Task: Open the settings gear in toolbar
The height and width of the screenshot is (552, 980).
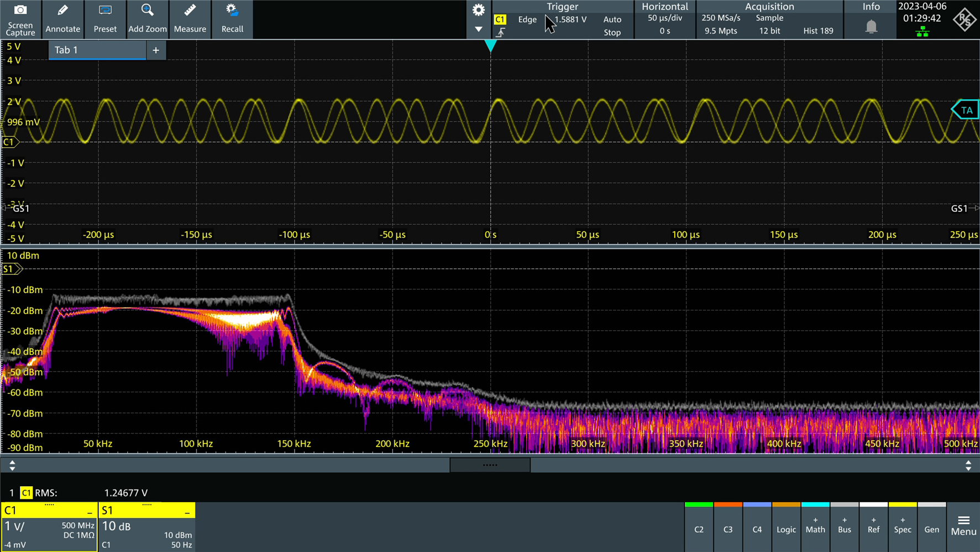Action: coord(479,10)
